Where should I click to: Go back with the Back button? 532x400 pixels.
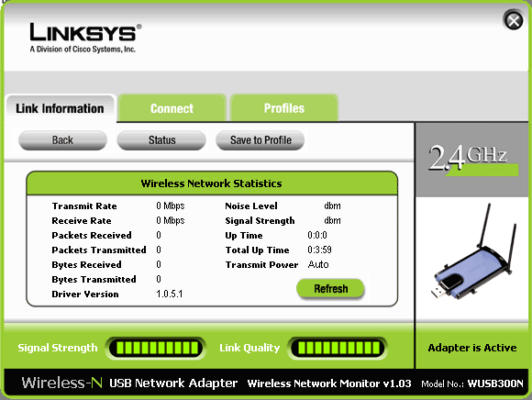tap(62, 140)
